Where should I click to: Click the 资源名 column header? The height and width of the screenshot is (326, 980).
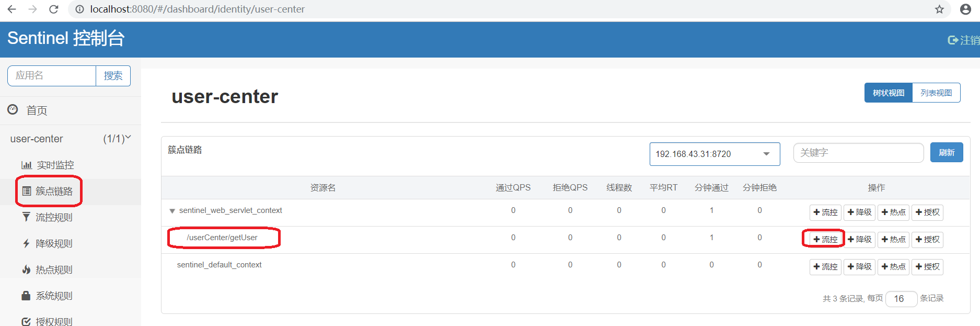323,188
